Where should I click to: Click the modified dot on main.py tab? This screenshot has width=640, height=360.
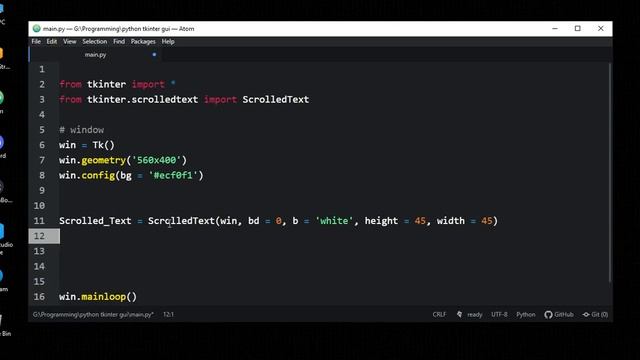pos(154,55)
